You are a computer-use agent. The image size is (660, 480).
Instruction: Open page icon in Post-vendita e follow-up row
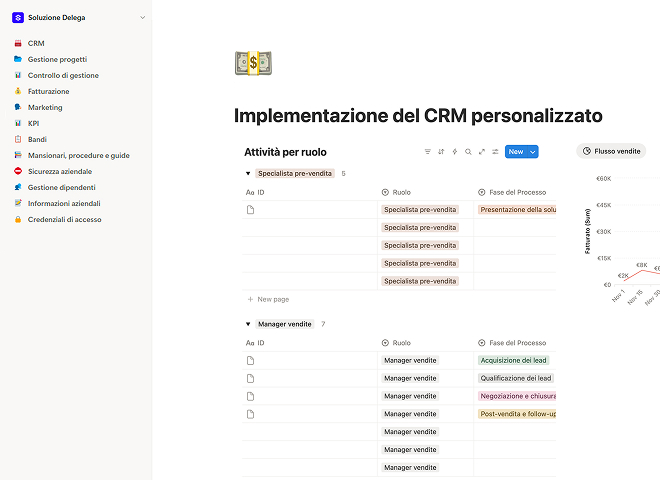(250, 414)
